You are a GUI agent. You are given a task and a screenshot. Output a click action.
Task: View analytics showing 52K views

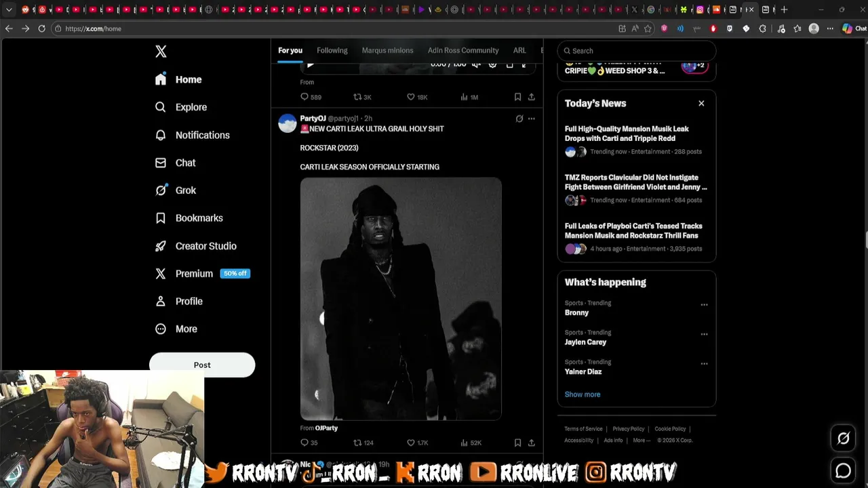(x=471, y=443)
